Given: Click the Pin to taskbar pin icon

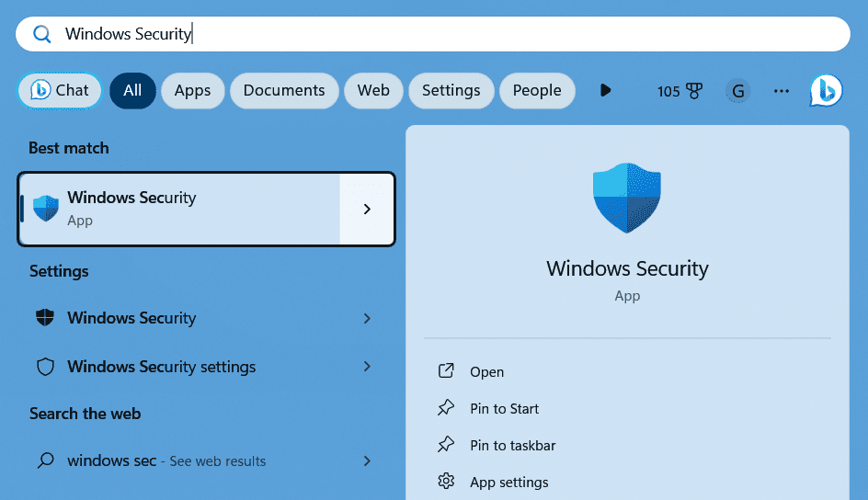Looking at the screenshot, I should pos(446,445).
